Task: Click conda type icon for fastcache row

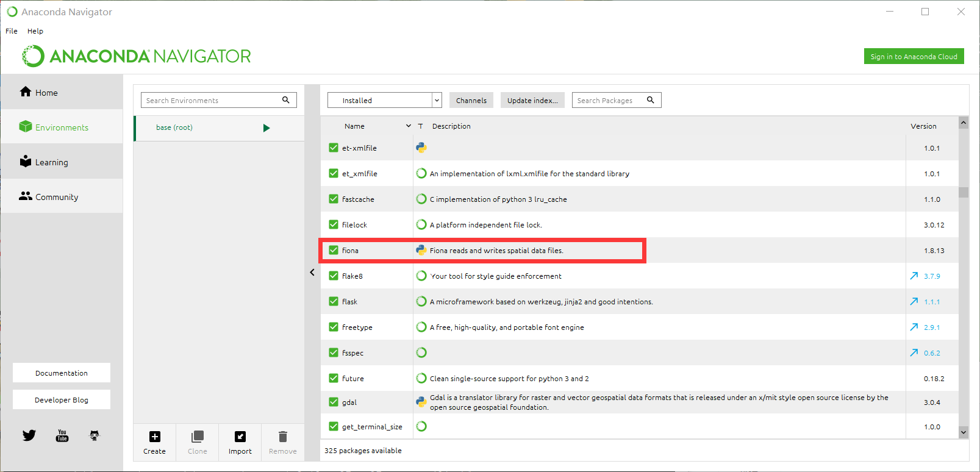Action: tap(421, 199)
